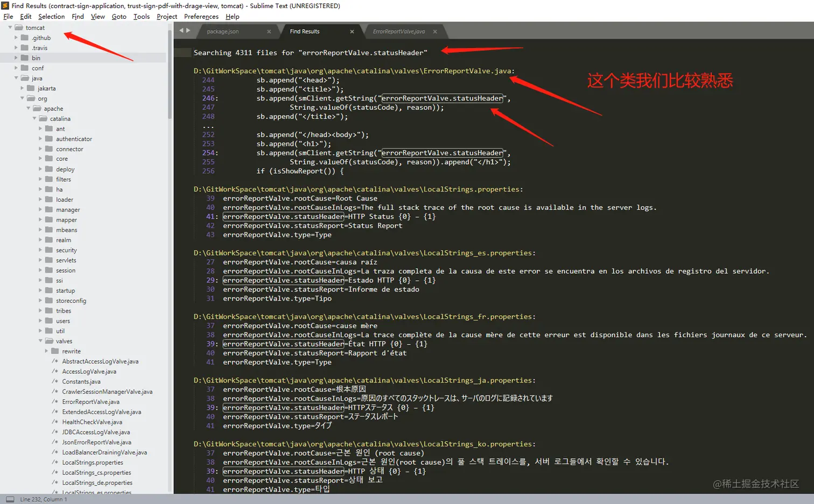
Task: Open JsonErrorReportValve.java from the sidebar
Action: click(96, 442)
